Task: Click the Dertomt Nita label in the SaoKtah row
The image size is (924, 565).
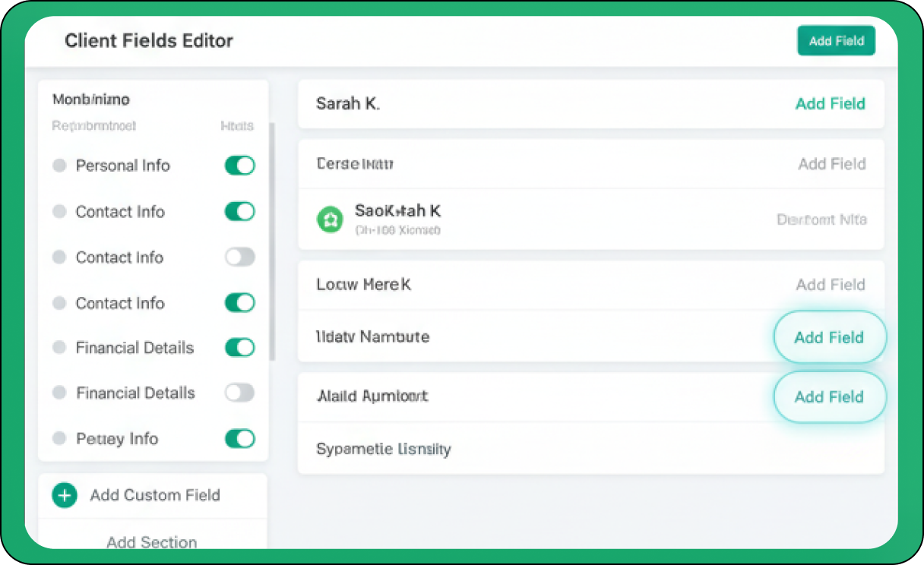Action: (821, 219)
